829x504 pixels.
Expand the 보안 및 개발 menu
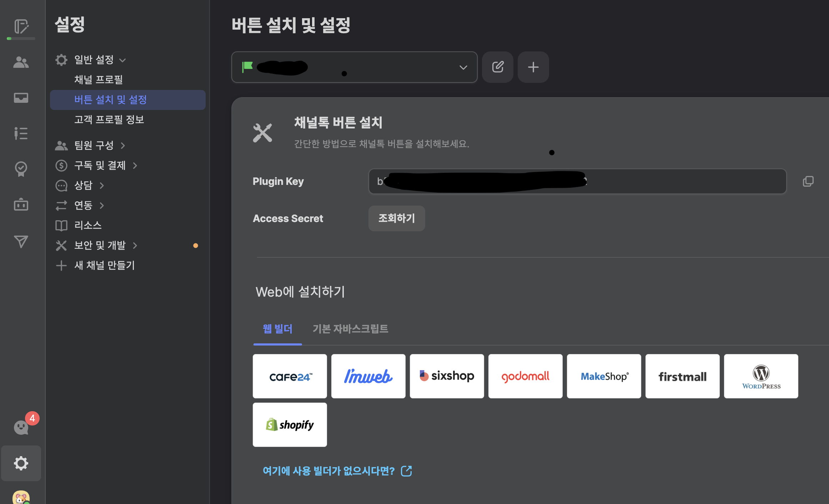[x=100, y=245]
